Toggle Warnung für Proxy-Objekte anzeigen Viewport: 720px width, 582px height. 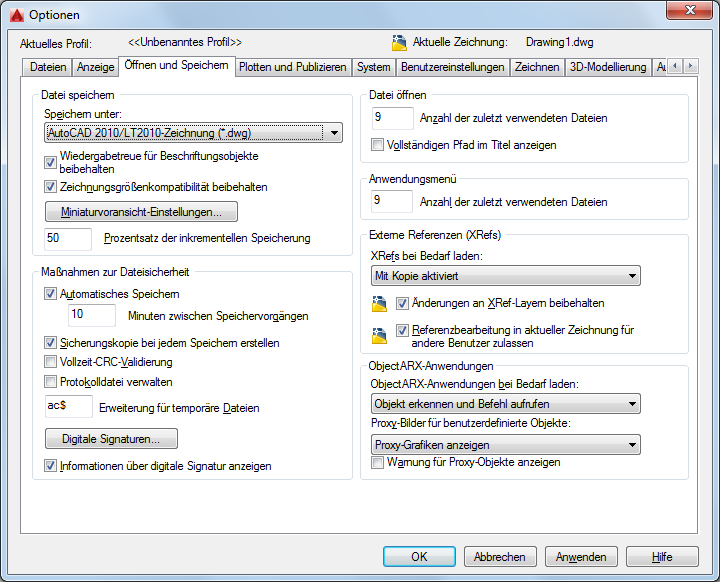[377, 463]
